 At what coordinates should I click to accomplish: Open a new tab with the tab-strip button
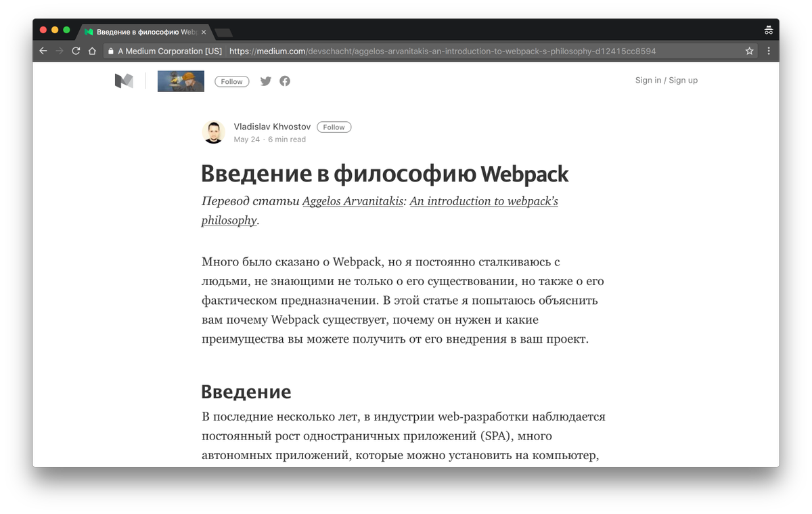pos(223,33)
